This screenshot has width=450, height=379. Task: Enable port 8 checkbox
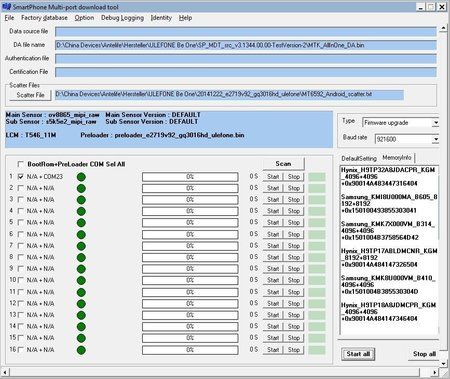(x=21, y=257)
